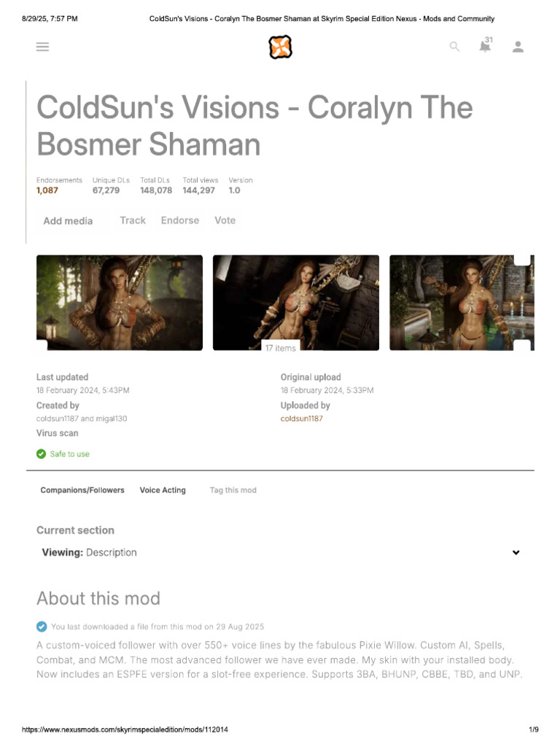Select the Companions/Followers tag

click(x=82, y=489)
